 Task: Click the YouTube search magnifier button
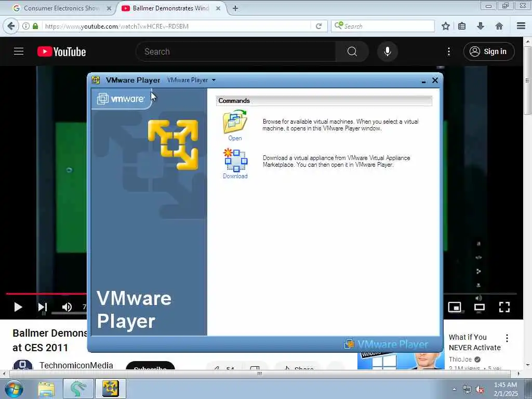coord(352,51)
